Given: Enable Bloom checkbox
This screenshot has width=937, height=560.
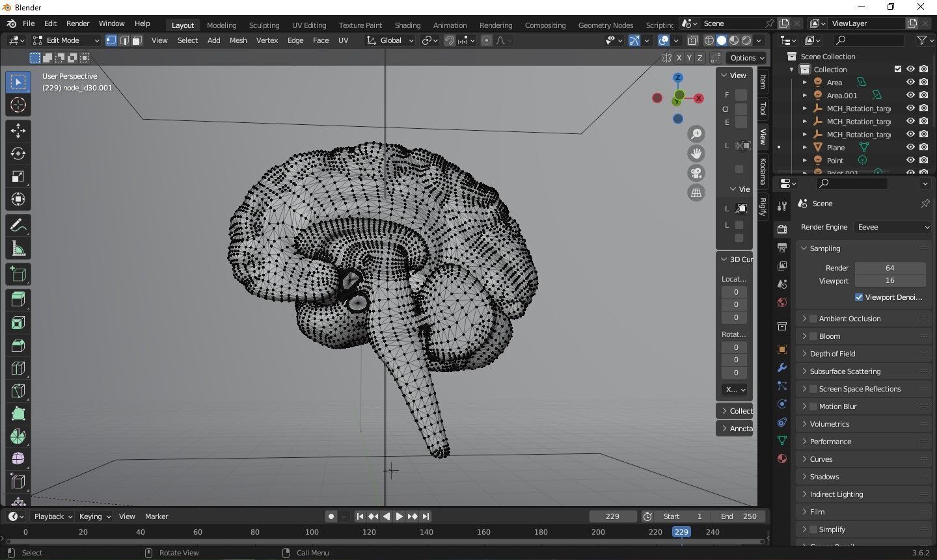Looking at the screenshot, I should pos(813,336).
